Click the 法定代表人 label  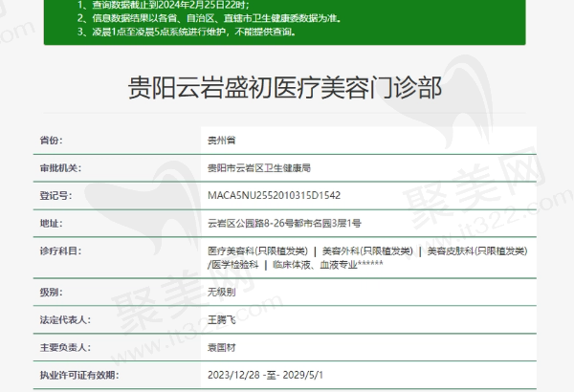tap(65, 320)
